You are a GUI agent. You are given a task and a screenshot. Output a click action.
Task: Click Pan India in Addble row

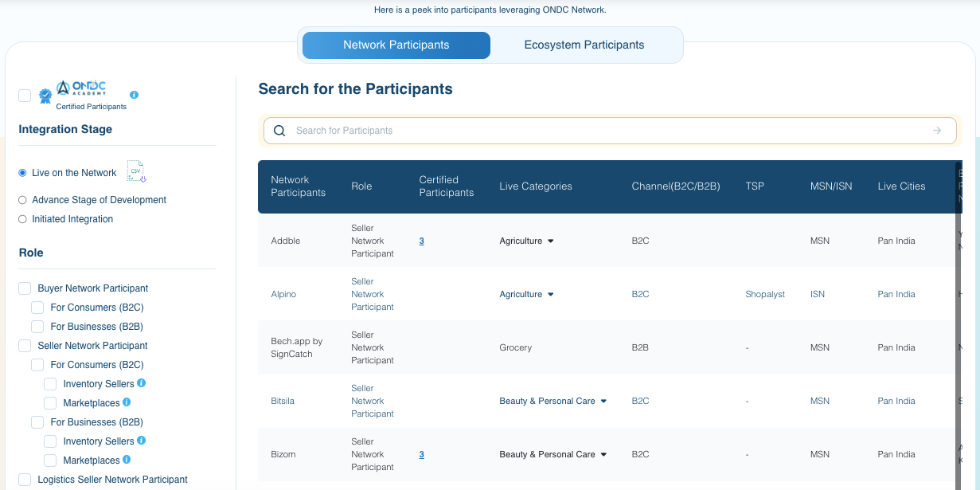click(x=896, y=241)
